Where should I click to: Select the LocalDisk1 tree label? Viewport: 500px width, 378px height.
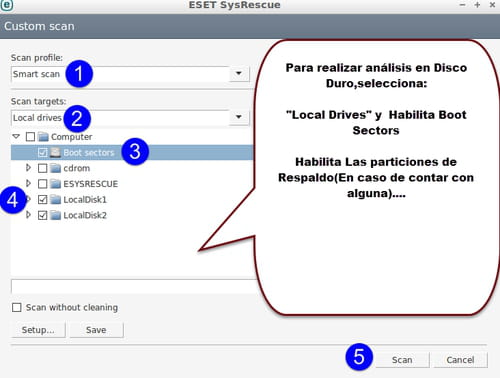85,200
